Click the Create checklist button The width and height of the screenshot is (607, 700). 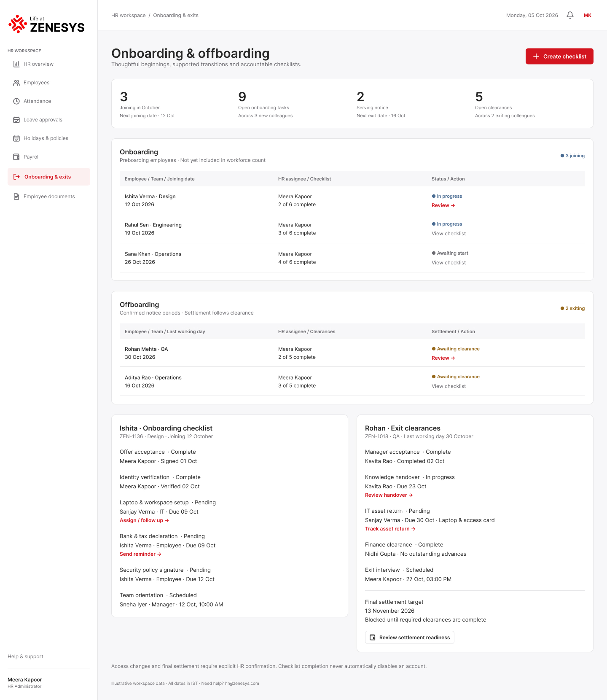pos(559,57)
